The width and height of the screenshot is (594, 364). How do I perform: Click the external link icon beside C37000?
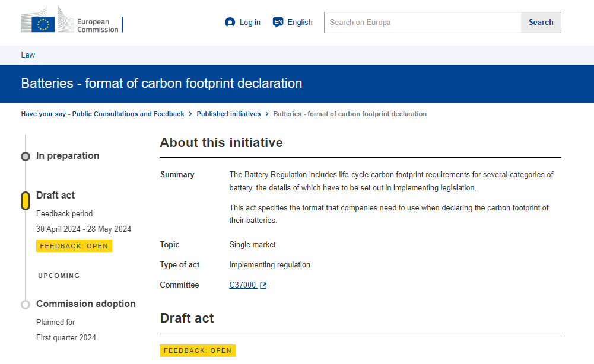pyautogui.click(x=263, y=285)
